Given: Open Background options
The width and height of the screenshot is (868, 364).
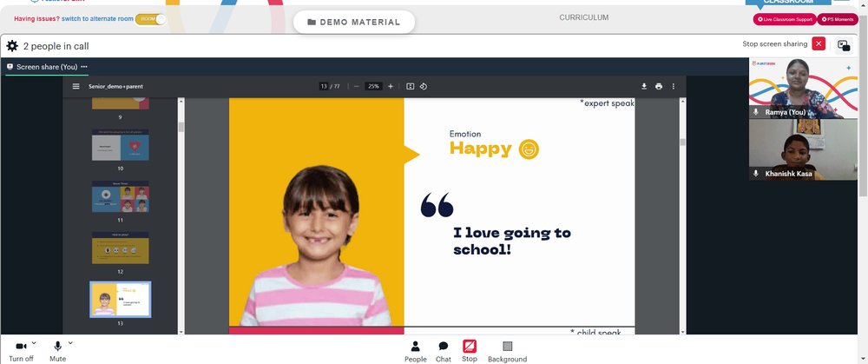Looking at the screenshot, I should pyautogui.click(x=507, y=351).
